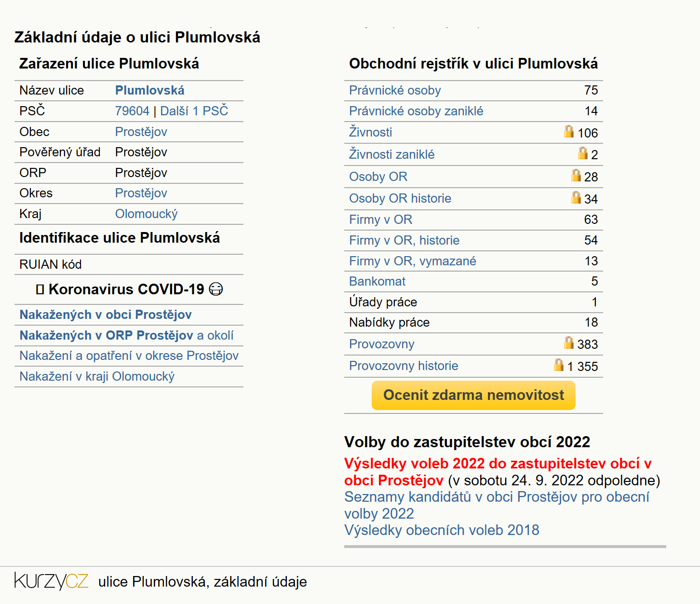This screenshot has height=604, width=700.
Task: Open postal code 79604 link
Action: click(132, 111)
